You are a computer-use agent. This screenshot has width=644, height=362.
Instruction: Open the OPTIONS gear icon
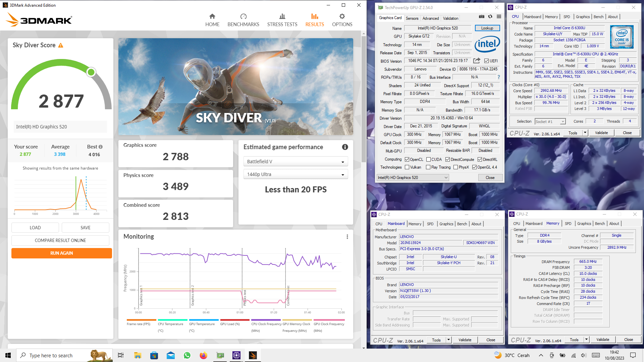point(342,16)
